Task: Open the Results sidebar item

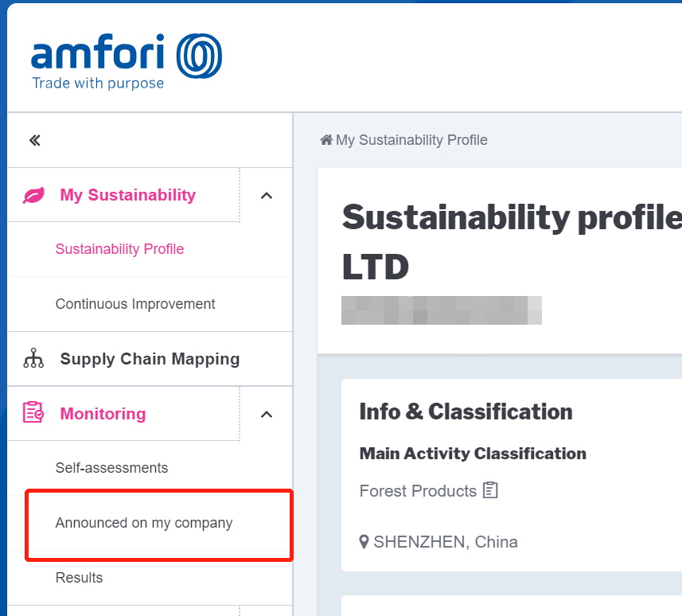Action: point(79,578)
